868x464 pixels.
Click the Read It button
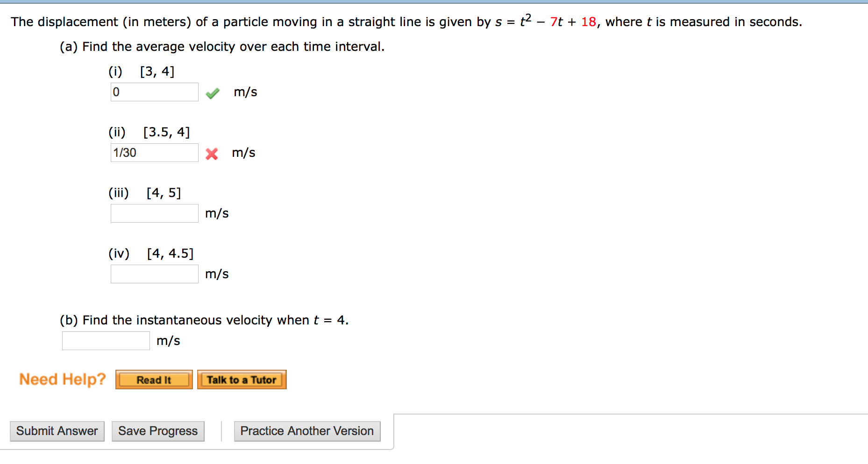point(153,380)
